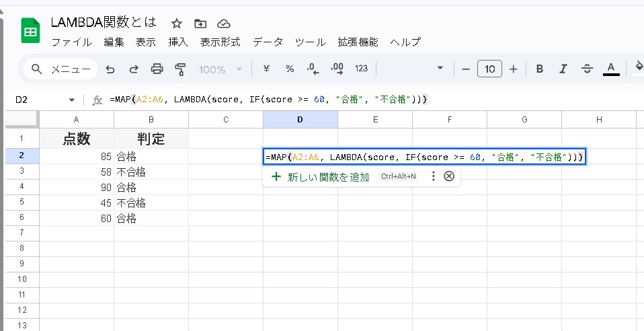Click the font size input field

click(x=489, y=69)
